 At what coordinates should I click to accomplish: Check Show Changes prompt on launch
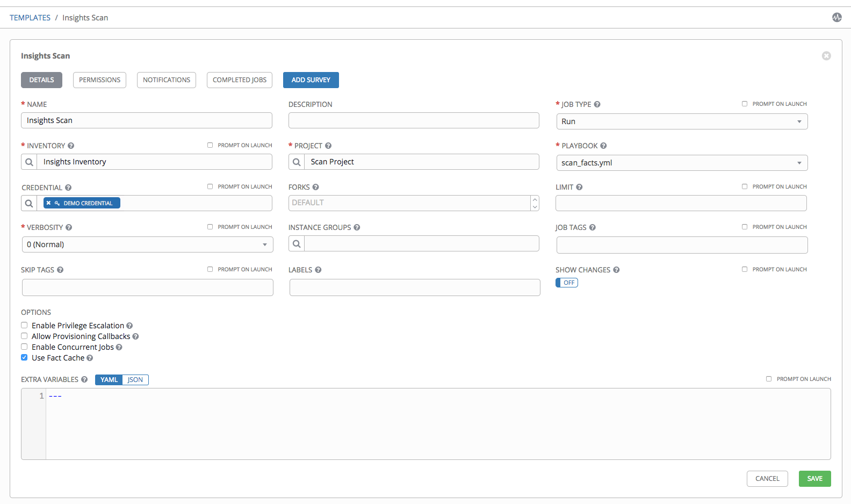coord(745,269)
